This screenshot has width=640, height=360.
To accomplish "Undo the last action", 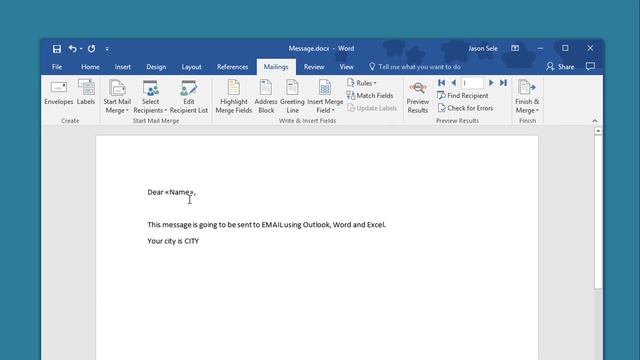I will (72, 49).
